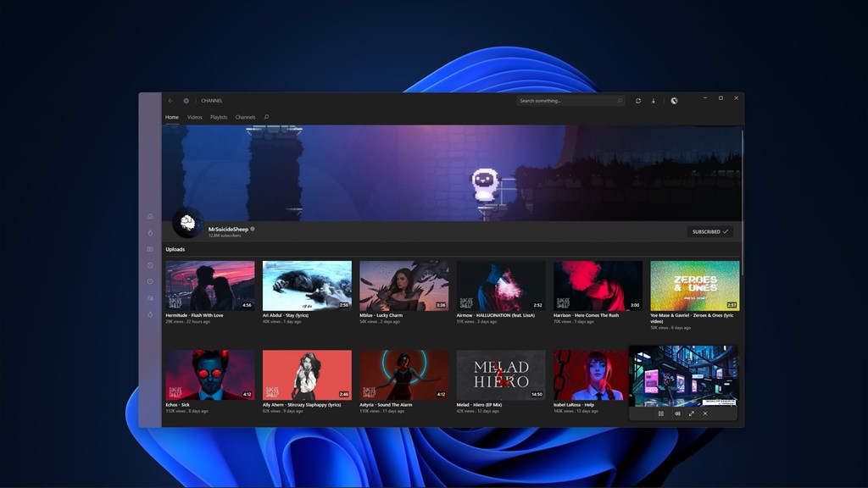Open Echos - Sick thumbnail
The height and width of the screenshot is (488, 868).
point(210,374)
